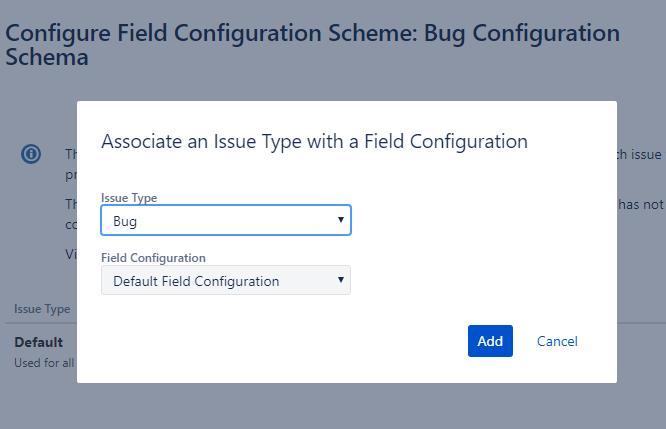The image size is (666, 429).
Task: Click the 'Used for all' description text
Action: click(44, 363)
